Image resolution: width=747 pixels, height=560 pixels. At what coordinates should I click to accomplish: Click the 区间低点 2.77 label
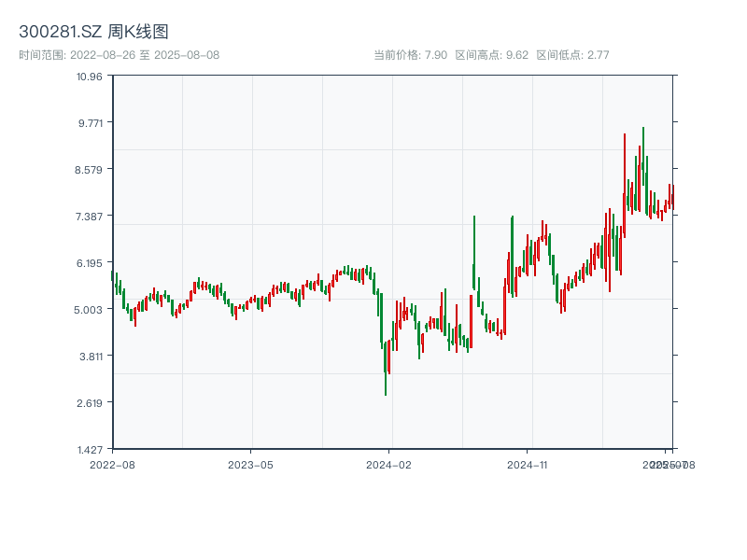(572, 55)
